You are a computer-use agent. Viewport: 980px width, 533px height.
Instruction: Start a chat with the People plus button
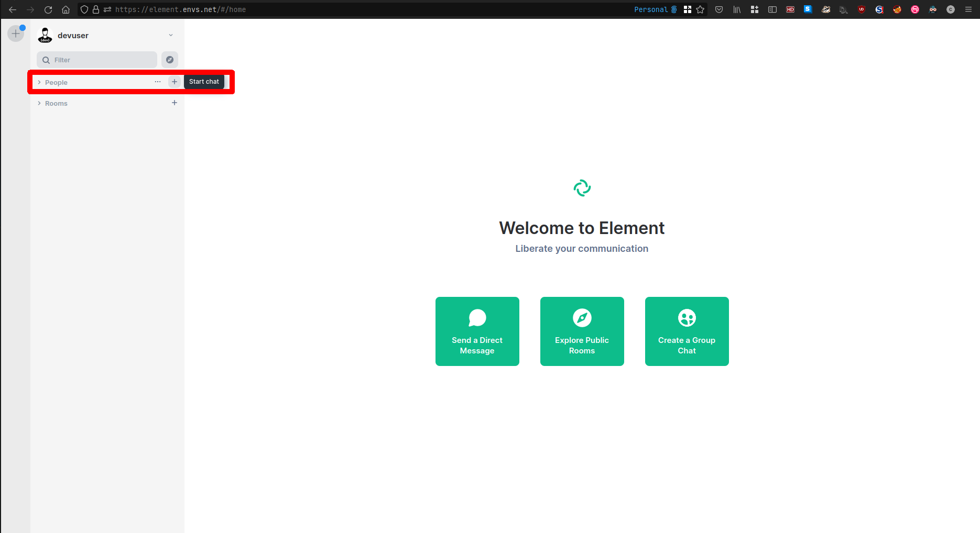tap(175, 82)
